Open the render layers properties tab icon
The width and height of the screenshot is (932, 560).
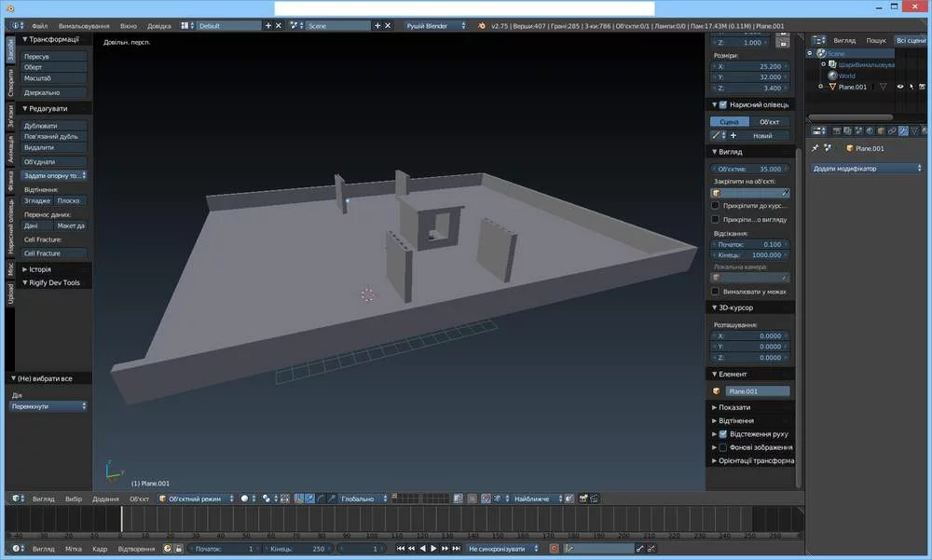846,130
